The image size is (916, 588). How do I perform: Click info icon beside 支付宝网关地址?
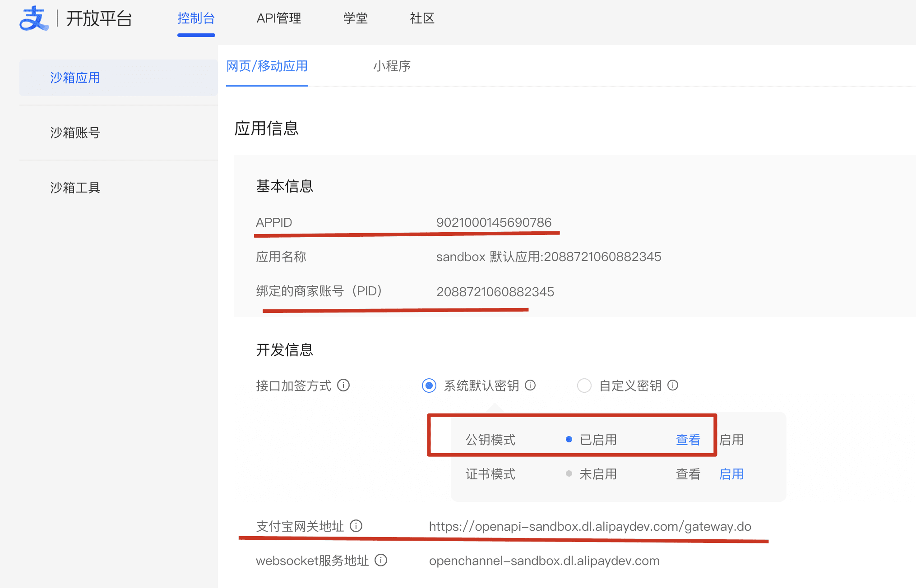click(x=356, y=526)
